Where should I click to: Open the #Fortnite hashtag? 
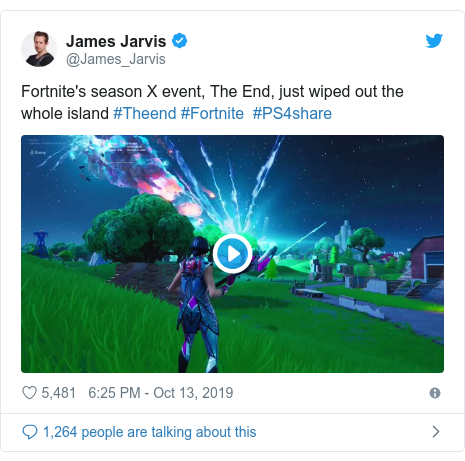212,113
